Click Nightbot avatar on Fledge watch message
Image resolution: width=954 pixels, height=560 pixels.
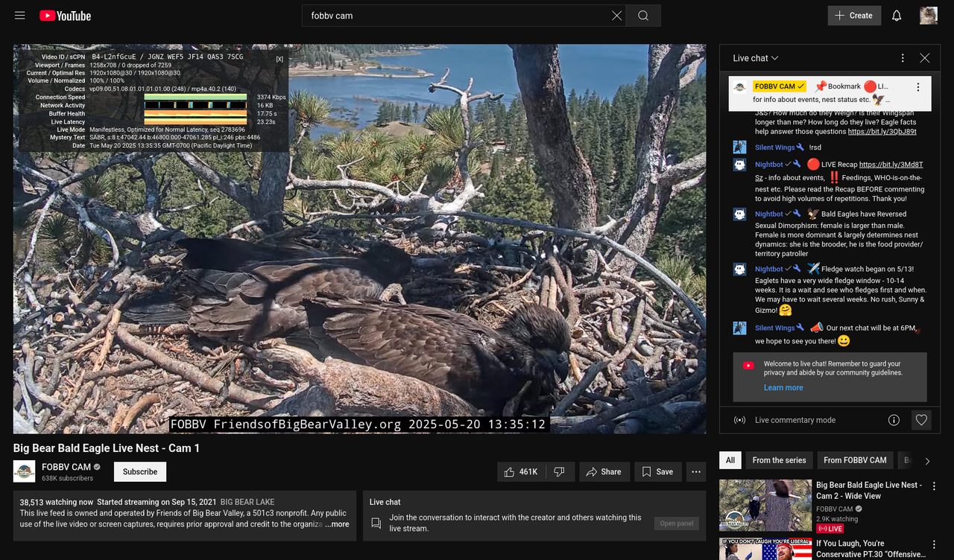click(739, 269)
